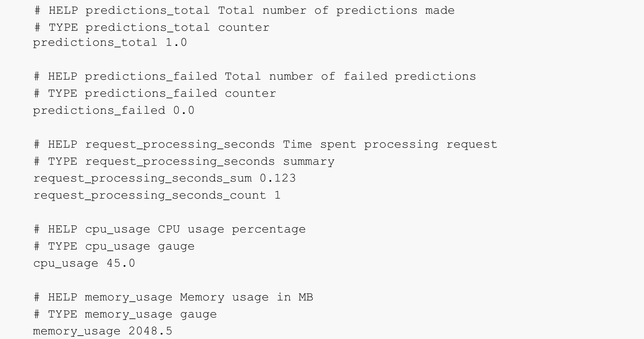644x339 pixels.
Task: Click the TYPE cpu_usage gauge line
Action: pos(114,247)
